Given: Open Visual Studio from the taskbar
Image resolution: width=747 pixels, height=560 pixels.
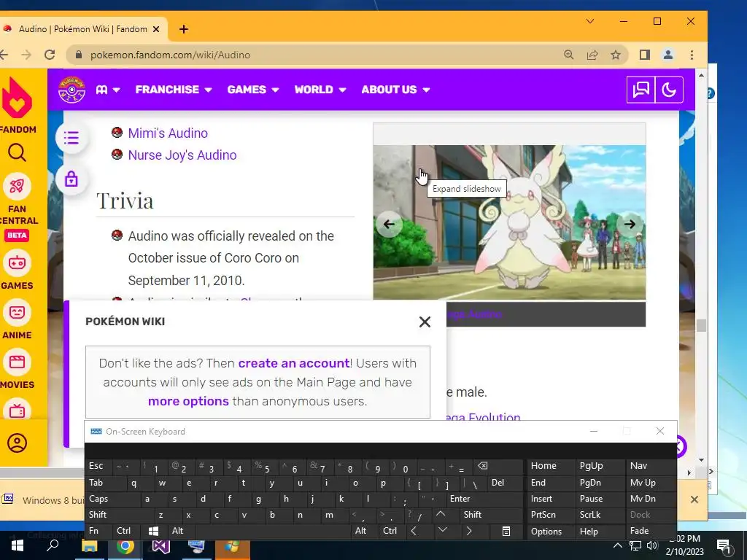Looking at the screenshot, I should point(160,546).
